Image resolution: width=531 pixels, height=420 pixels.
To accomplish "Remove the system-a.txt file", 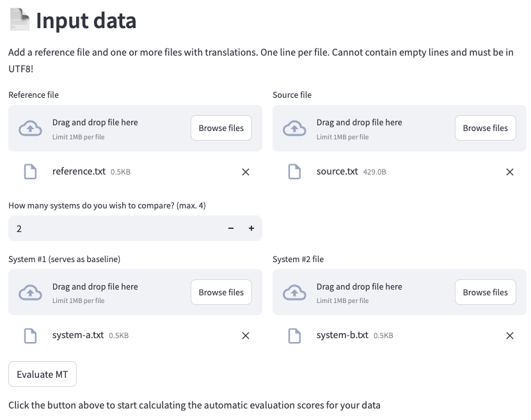I will 246,336.
